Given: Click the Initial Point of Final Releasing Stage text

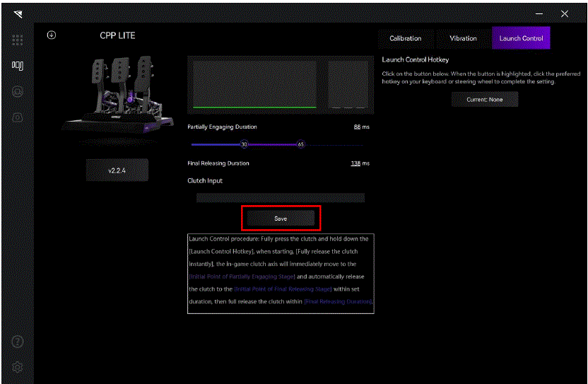Looking at the screenshot, I should pos(283,289).
